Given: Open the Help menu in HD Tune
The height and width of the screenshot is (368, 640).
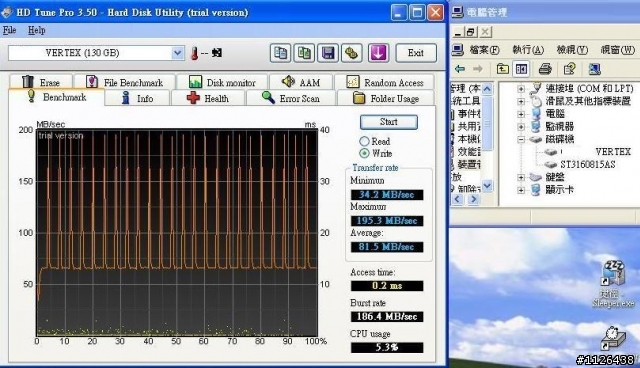Looking at the screenshot, I should click(36, 30).
